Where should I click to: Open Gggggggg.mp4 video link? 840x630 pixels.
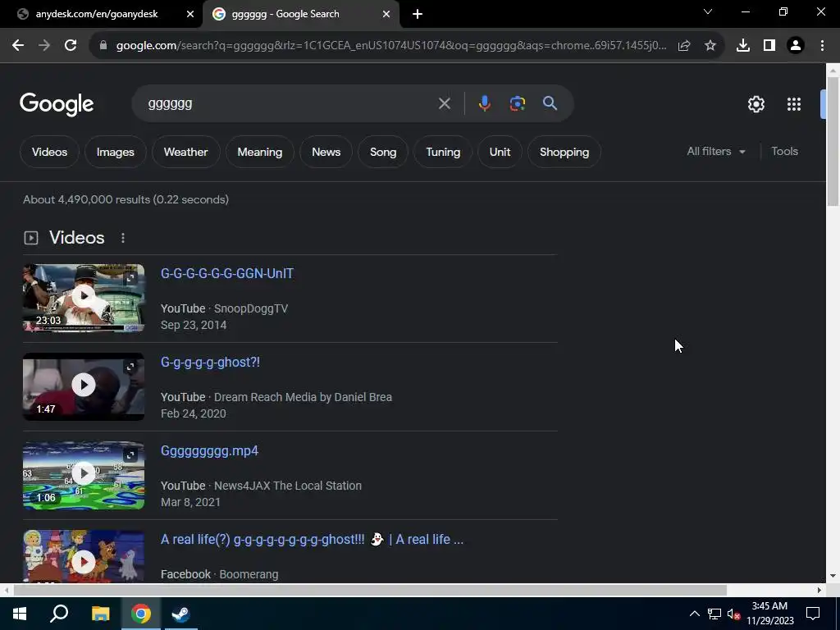coord(209,451)
